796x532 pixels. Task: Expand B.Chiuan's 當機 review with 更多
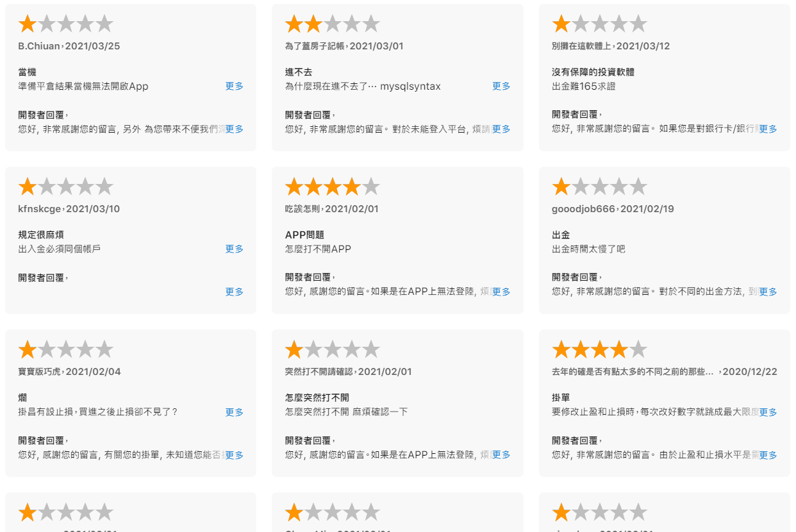234,86
